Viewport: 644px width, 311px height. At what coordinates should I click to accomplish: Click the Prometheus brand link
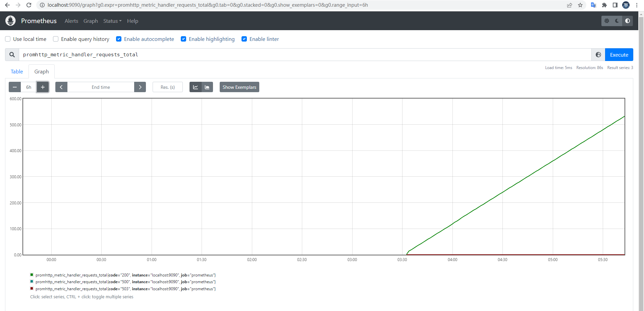tap(39, 21)
